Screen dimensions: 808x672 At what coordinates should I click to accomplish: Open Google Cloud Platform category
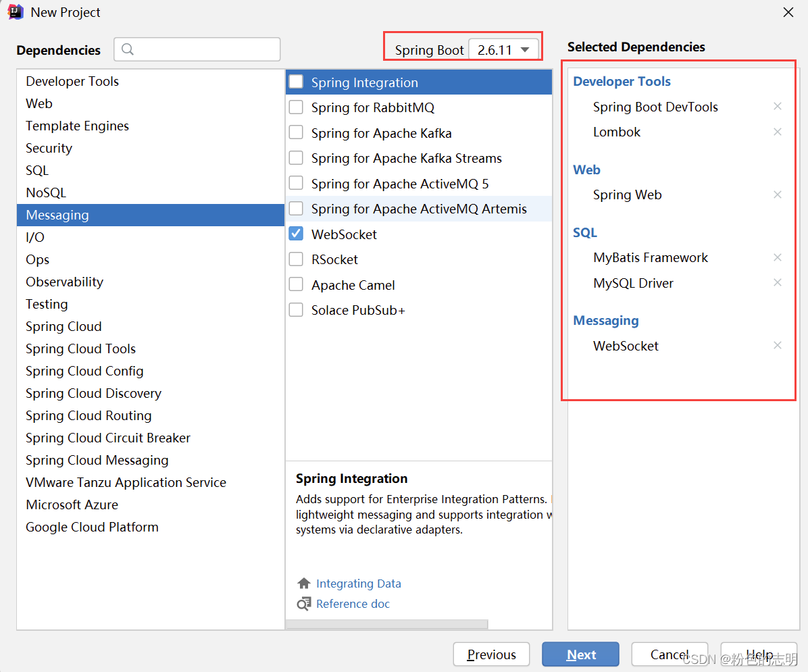(151, 527)
